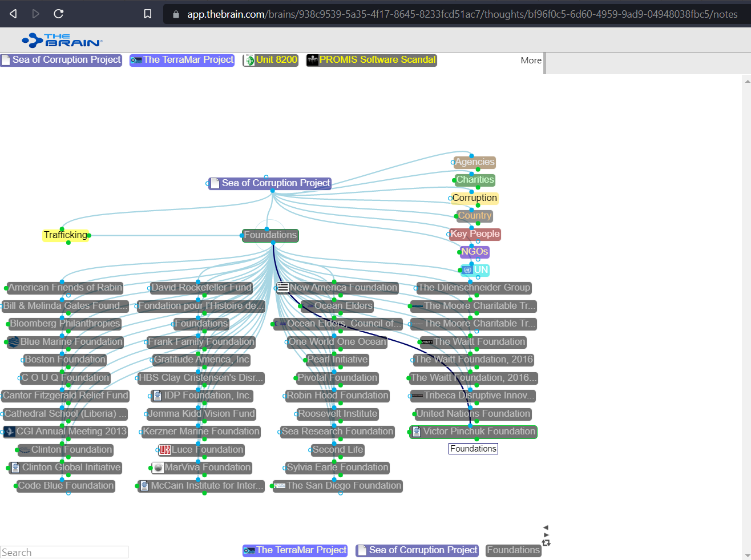Click the Victor Pinchuk Foundation document icon

[417, 432]
